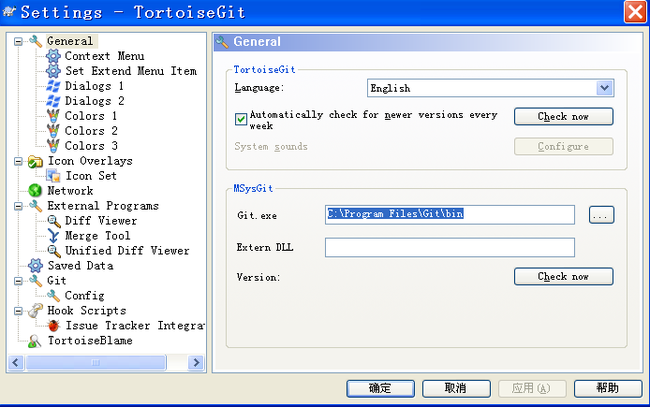This screenshot has width=650, height=407.
Task: Click the Context Menu gear icon
Action: pos(53,56)
